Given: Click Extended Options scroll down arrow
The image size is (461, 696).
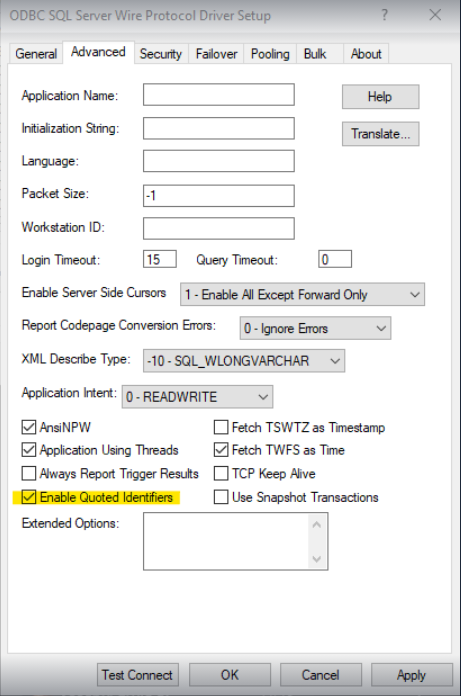Looking at the screenshot, I should [317, 559].
